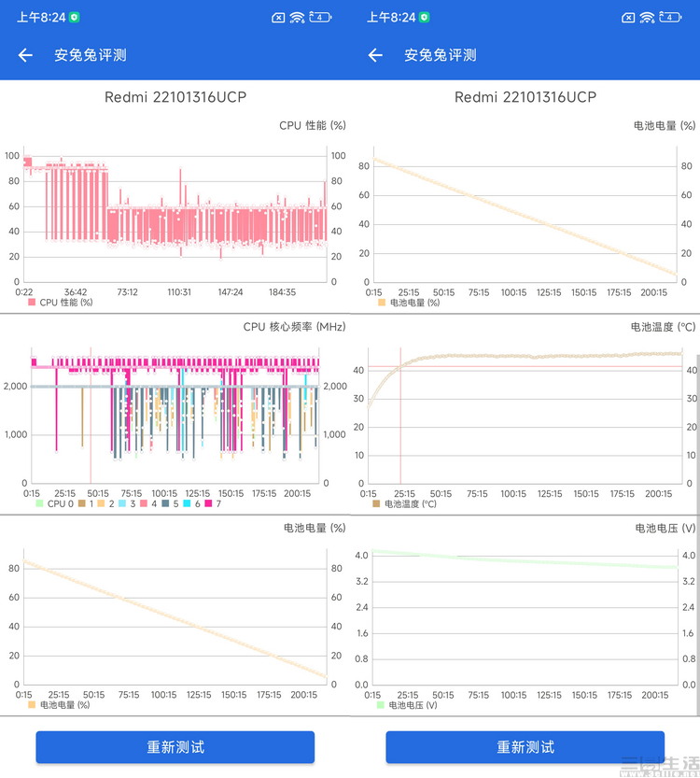Click the 安兔兔评测 title on left screen

(90, 55)
